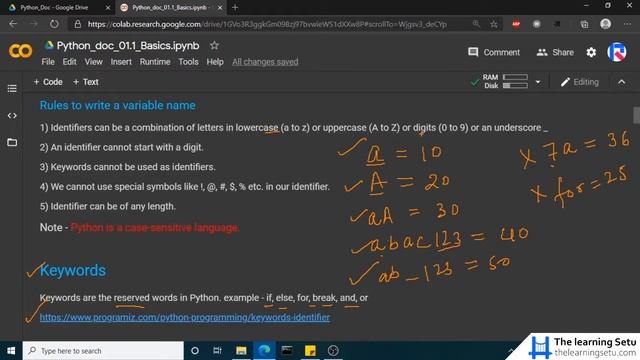Screen dimensions: 640x360
Task: Open the Insert menu
Action: coord(121,62)
